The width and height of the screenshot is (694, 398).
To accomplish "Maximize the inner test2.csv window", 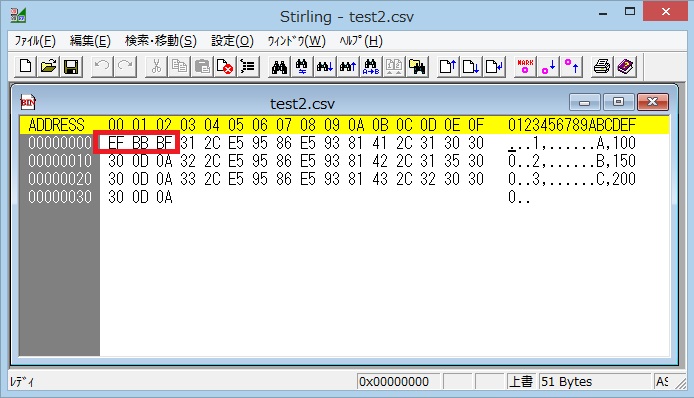I will pyautogui.click(x=618, y=102).
